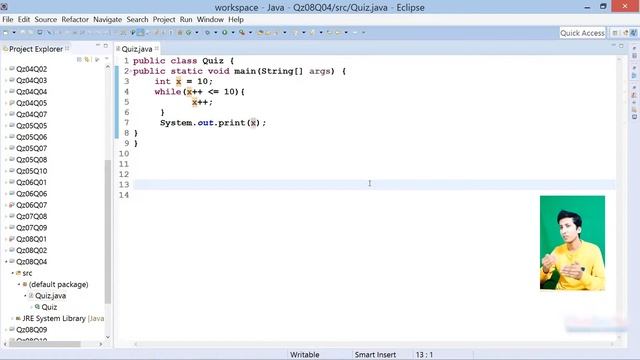Open the Run configurations dropdown arrow
Image resolution: width=640 pixels, height=360 pixels.
pyautogui.click(x=233, y=33)
